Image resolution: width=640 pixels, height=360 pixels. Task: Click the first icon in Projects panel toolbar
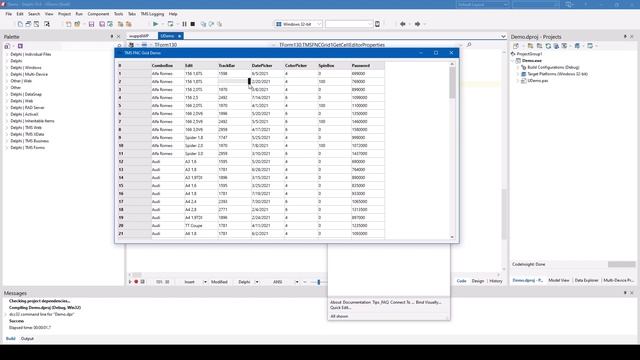[516, 46]
